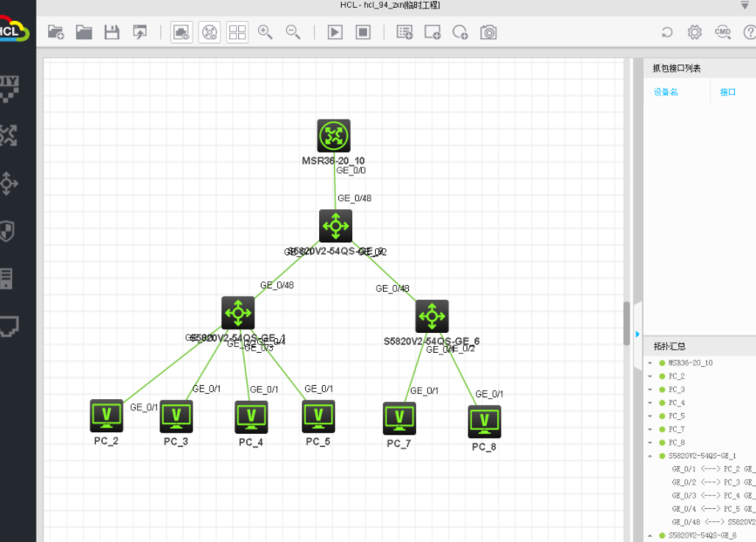756x542 pixels.
Task: Select the MSR36-20_10 router on canvas
Action: (x=334, y=136)
